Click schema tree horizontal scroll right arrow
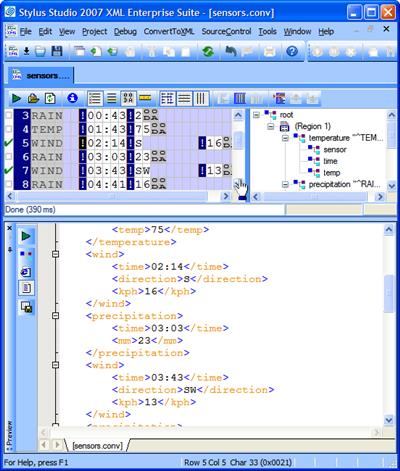Screen dimensions: 400x471 click(x=380, y=196)
